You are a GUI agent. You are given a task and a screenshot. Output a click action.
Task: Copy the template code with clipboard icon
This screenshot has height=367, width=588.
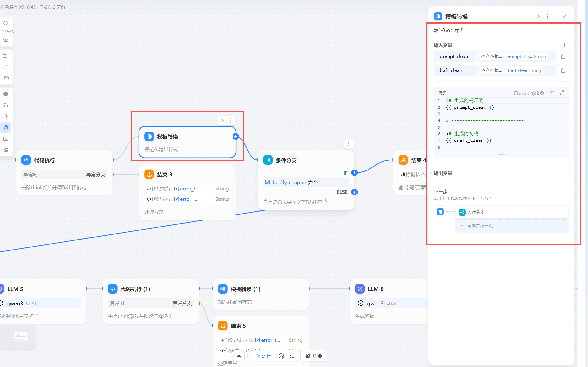[552, 93]
